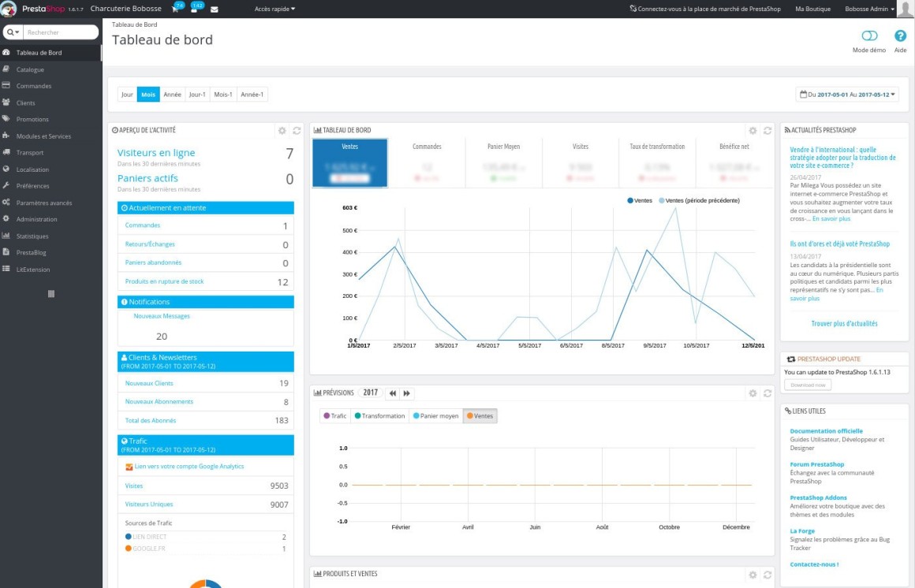Go to next year in Prévisions
Viewport: 915px width, 588px height.
click(407, 393)
